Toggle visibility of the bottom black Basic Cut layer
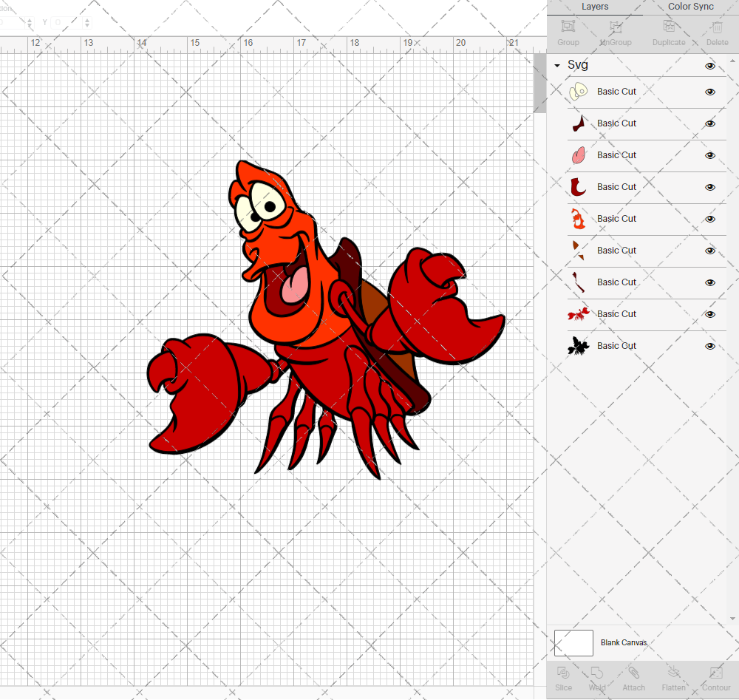739x700 pixels. click(x=709, y=345)
